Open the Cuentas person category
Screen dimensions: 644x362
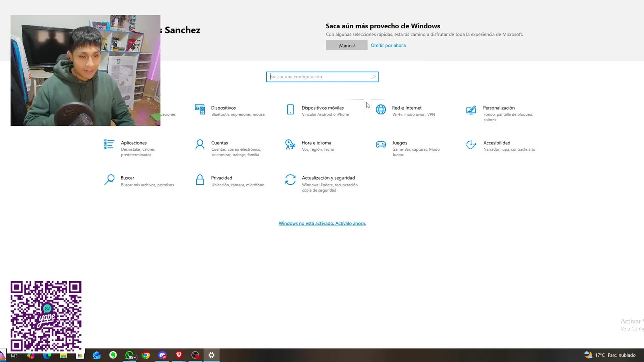tap(228, 148)
